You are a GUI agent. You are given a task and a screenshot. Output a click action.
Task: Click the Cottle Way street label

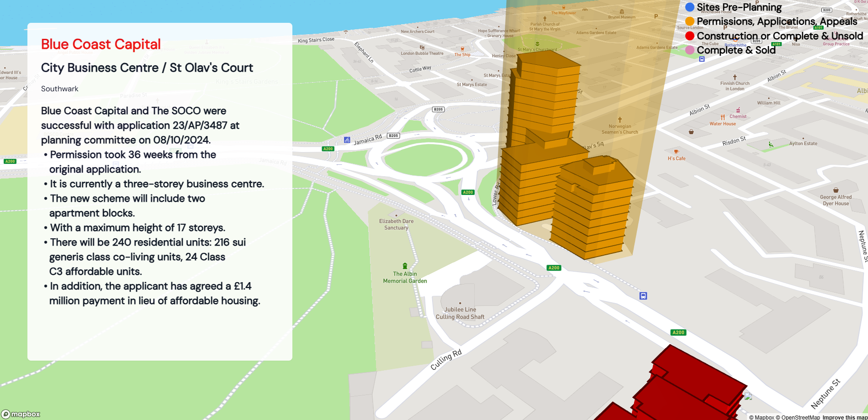[x=420, y=69]
